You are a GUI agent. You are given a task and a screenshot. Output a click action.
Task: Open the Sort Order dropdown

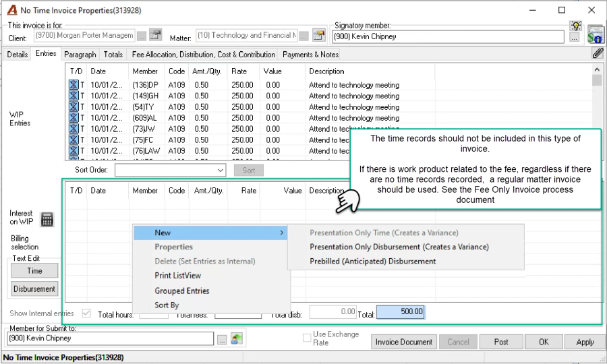[221, 170]
